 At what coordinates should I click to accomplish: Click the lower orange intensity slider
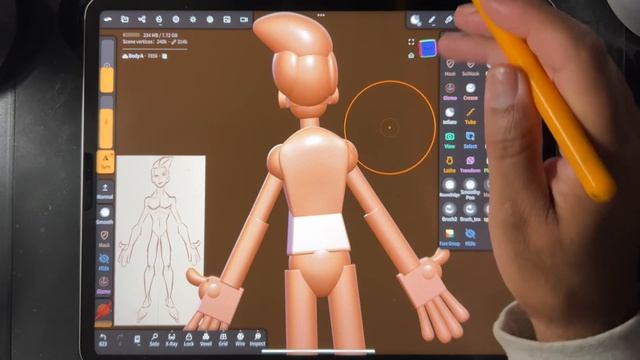pyautogui.click(x=106, y=129)
